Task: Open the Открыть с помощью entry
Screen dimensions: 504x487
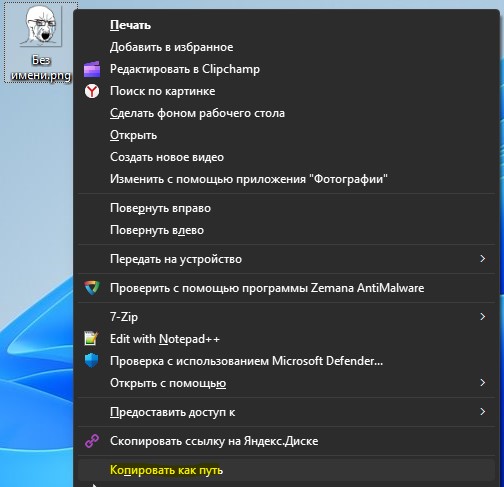Action: point(286,383)
